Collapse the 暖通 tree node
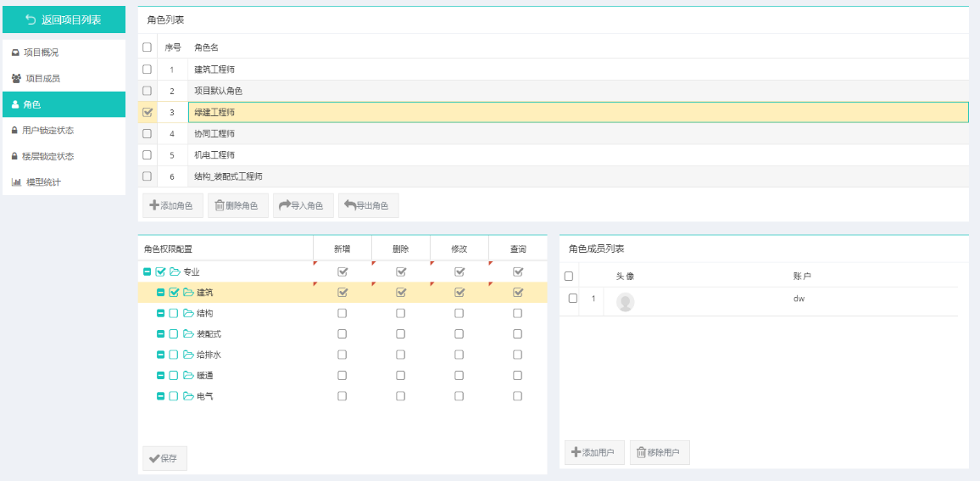980x481 pixels. [x=160, y=375]
